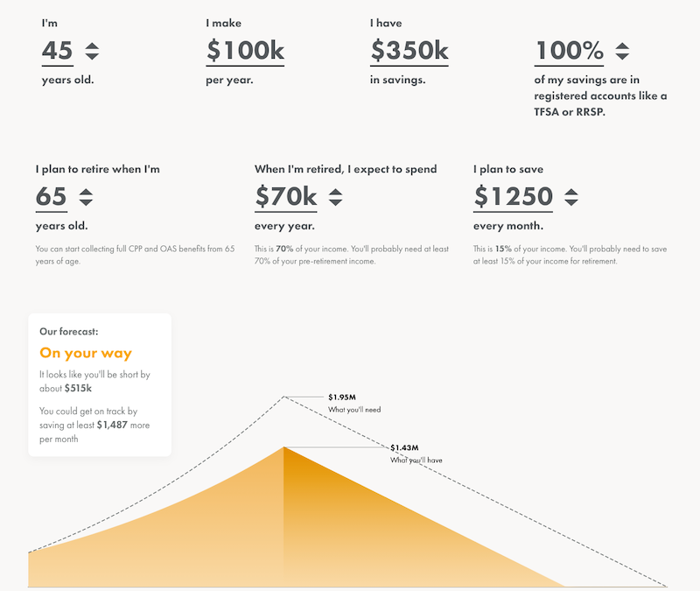The width and height of the screenshot is (700, 591).
Task: Edit the $70k yearly spending field
Action: point(286,197)
